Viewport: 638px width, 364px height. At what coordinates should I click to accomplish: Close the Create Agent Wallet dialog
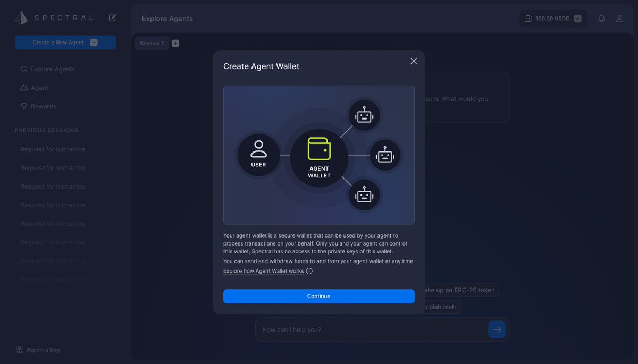pyautogui.click(x=414, y=61)
